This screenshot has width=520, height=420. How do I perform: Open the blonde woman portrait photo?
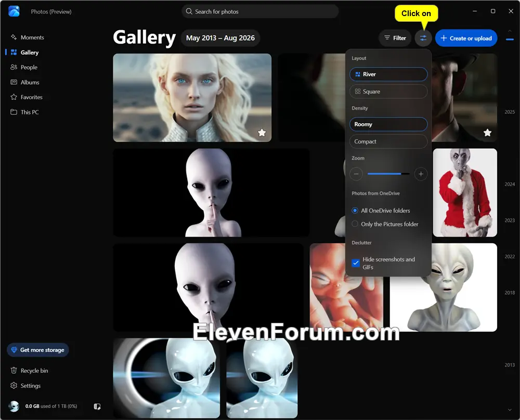192,98
